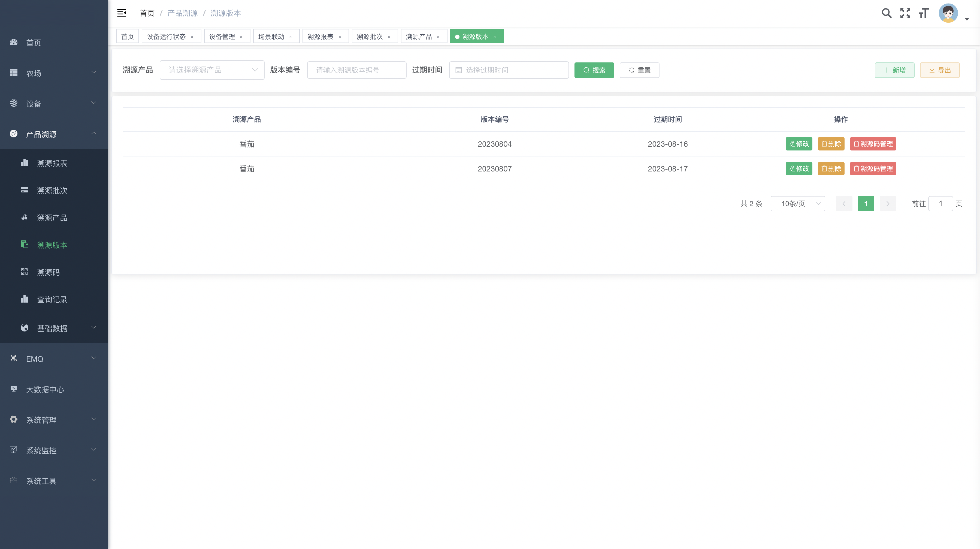980x549 pixels.
Task: Open the 10条/页 page size dropdown
Action: [x=797, y=204]
